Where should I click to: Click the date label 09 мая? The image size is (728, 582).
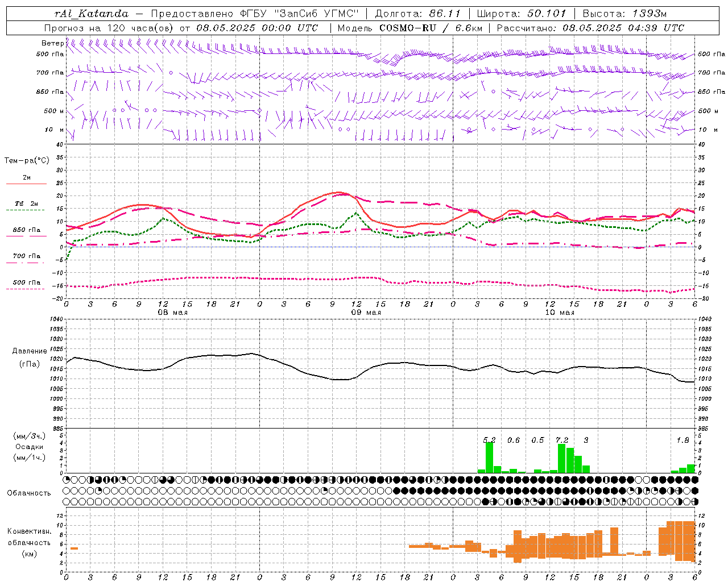click(x=366, y=313)
